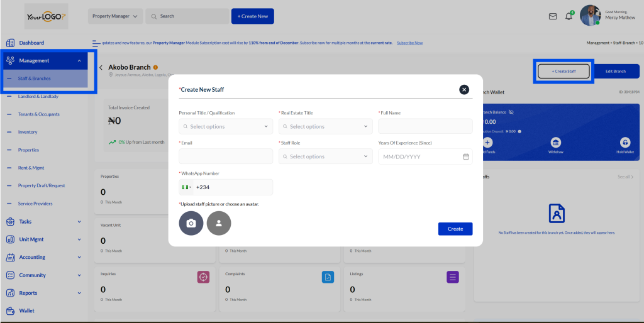Toggle Branch Balance visibility eye icon

click(511, 112)
